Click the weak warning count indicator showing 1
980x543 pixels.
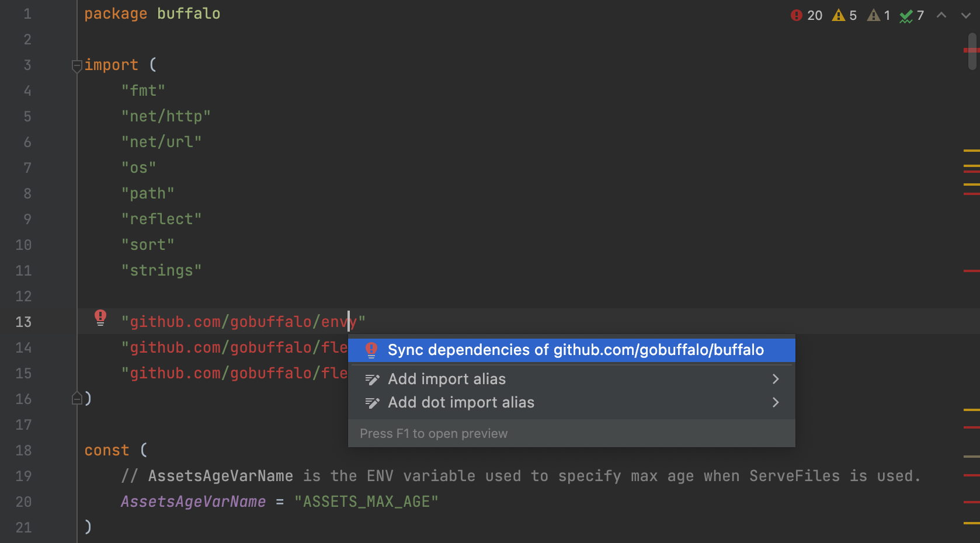[878, 16]
